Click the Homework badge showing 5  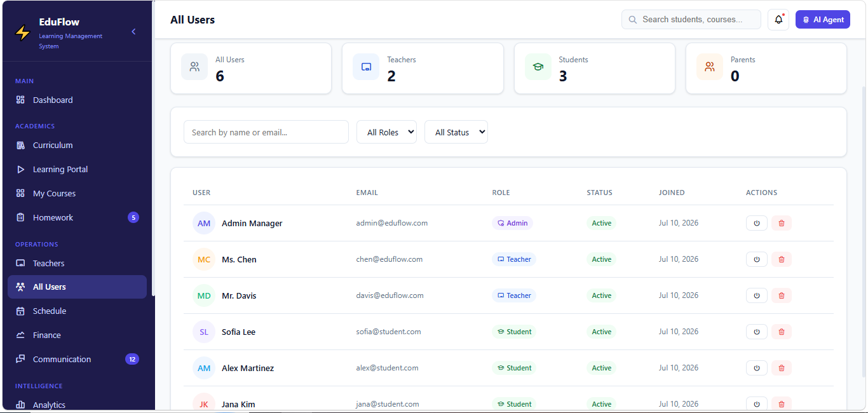coord(133,217)
